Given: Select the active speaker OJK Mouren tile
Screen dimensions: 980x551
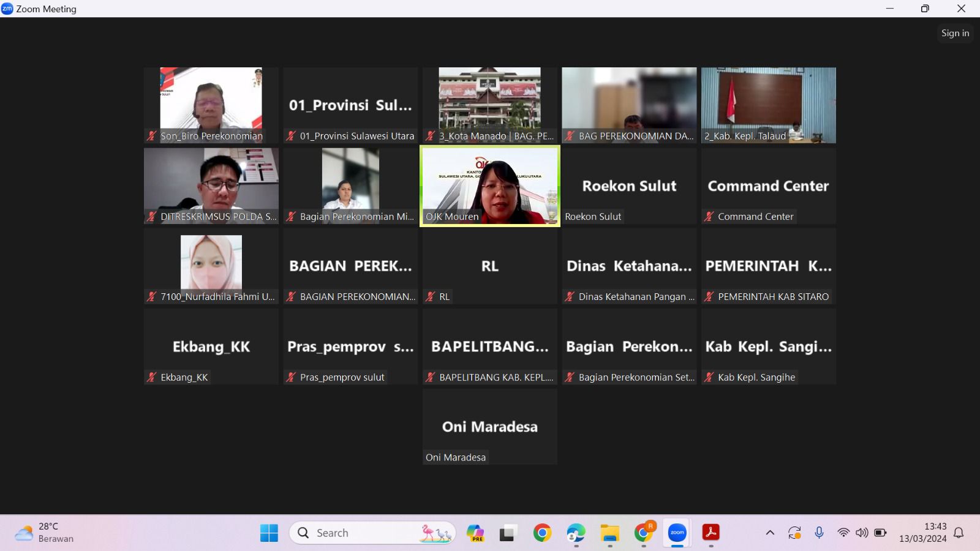Looking at the screenshot, I should 490,186.
